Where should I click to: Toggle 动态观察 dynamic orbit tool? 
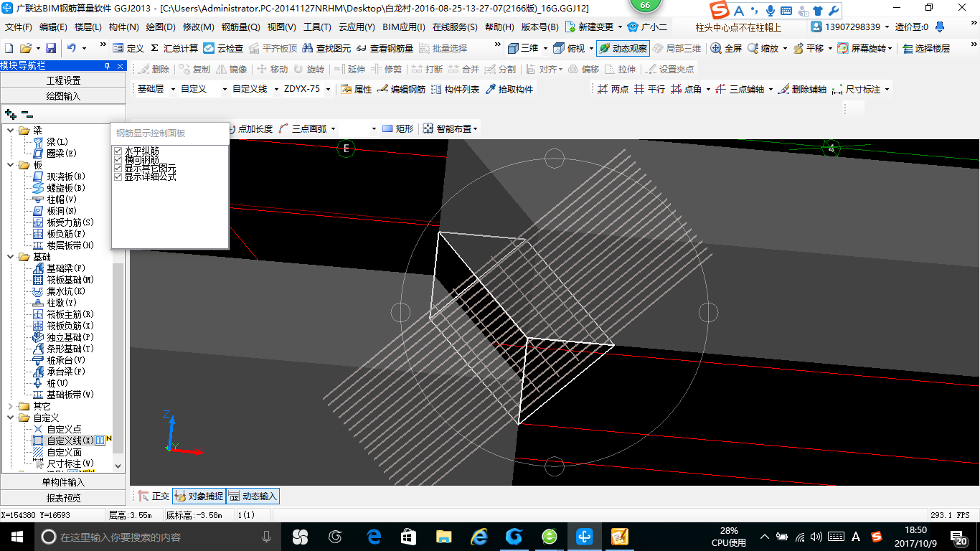pos(623,48)
